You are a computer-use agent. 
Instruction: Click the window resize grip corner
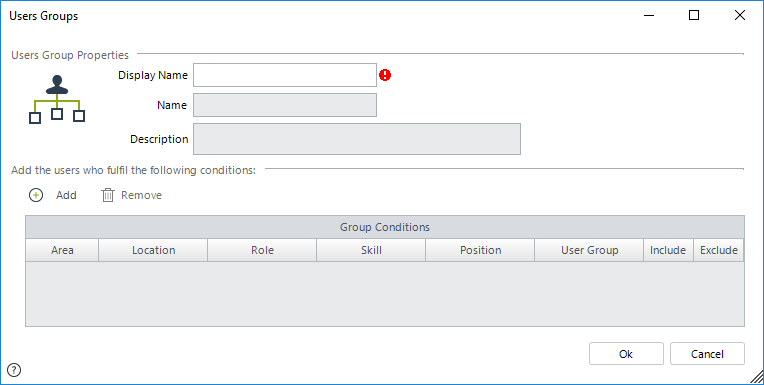[757, 377]
